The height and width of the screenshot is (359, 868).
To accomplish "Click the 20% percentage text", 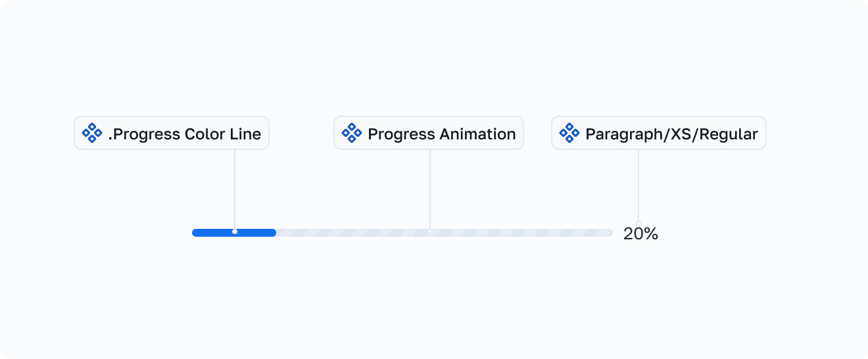I will (640, 234).
